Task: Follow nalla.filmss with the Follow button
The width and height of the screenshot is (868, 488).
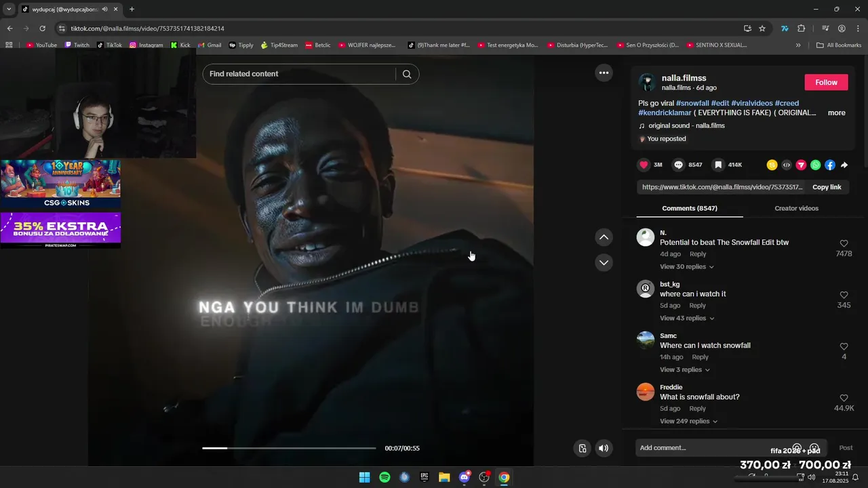Action: click(826, 82)
